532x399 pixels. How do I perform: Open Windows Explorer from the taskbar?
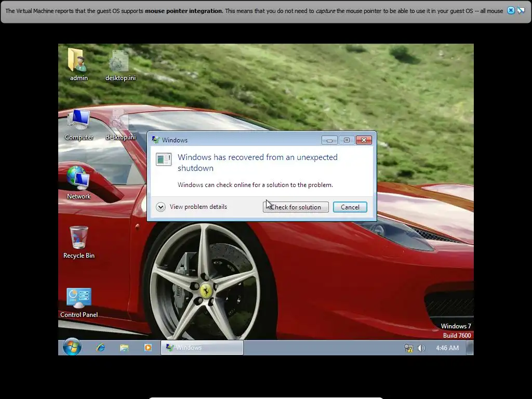click(x=124, y=348)
